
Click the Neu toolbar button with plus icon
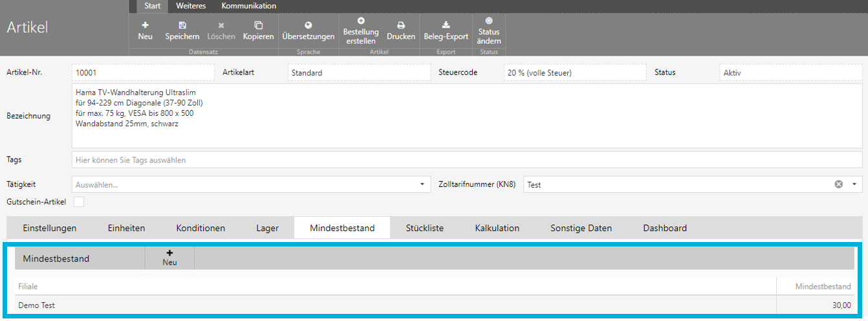146,30
